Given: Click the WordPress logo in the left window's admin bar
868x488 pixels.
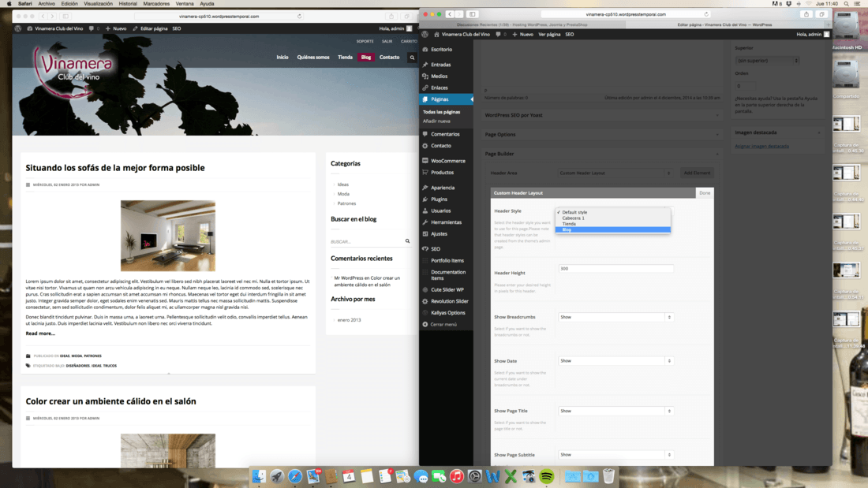Looking at the screenshot, I should coord(18,28).
